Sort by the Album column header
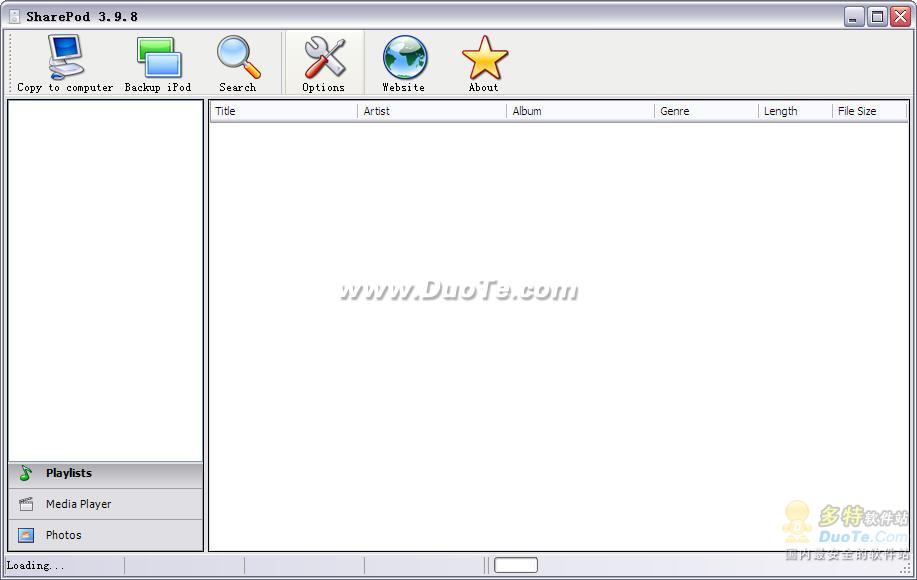Screen dimensions: 917x580 [580, 111]
